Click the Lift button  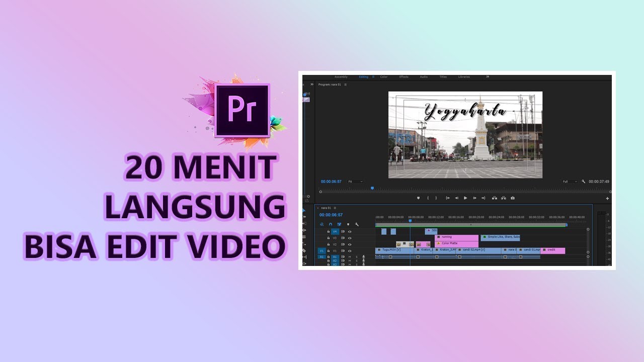[x=494, y=198]
